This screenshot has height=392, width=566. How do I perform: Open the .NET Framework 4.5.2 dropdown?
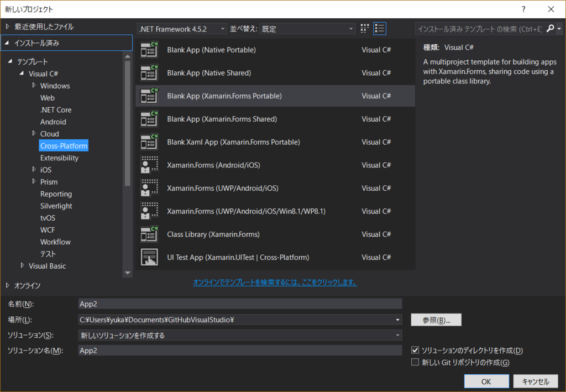[182, 29]
